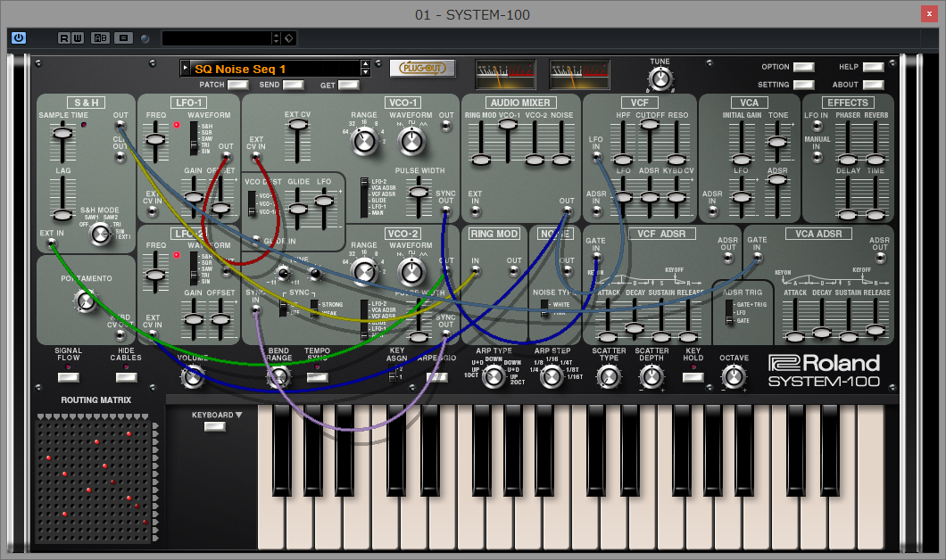Toggle the HIDE CABLES button

(126, 377)
